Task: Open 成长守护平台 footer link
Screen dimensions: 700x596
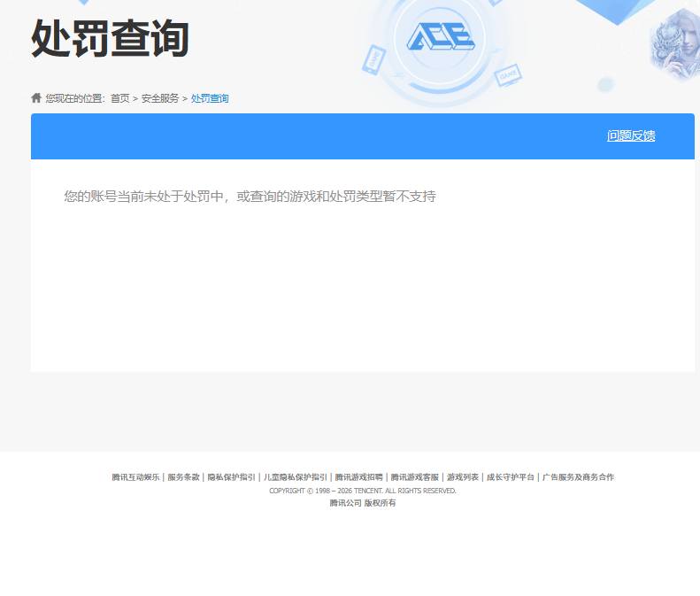Action: (x=511, y=477)
